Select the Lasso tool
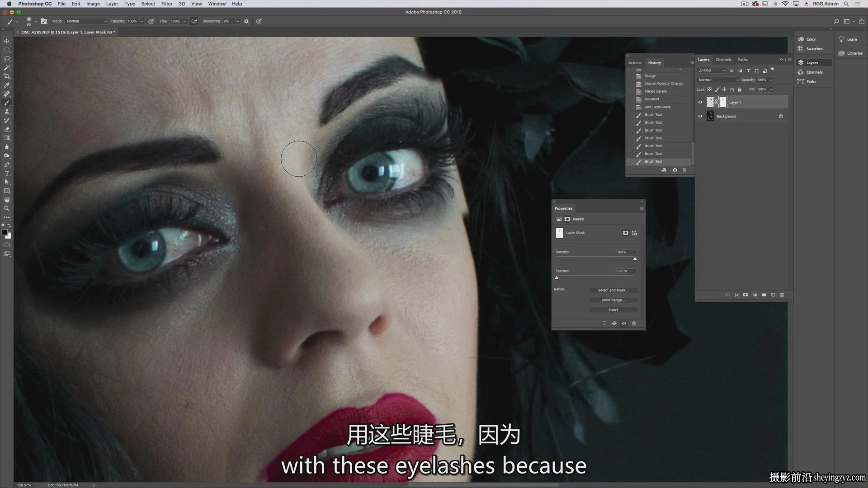Screen dimensions: 868x488 pos(7,59)
